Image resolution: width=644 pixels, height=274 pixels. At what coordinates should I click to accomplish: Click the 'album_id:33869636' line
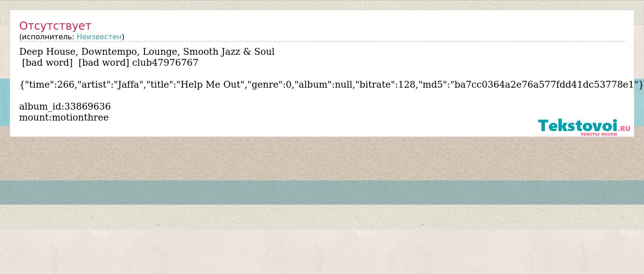65,106
